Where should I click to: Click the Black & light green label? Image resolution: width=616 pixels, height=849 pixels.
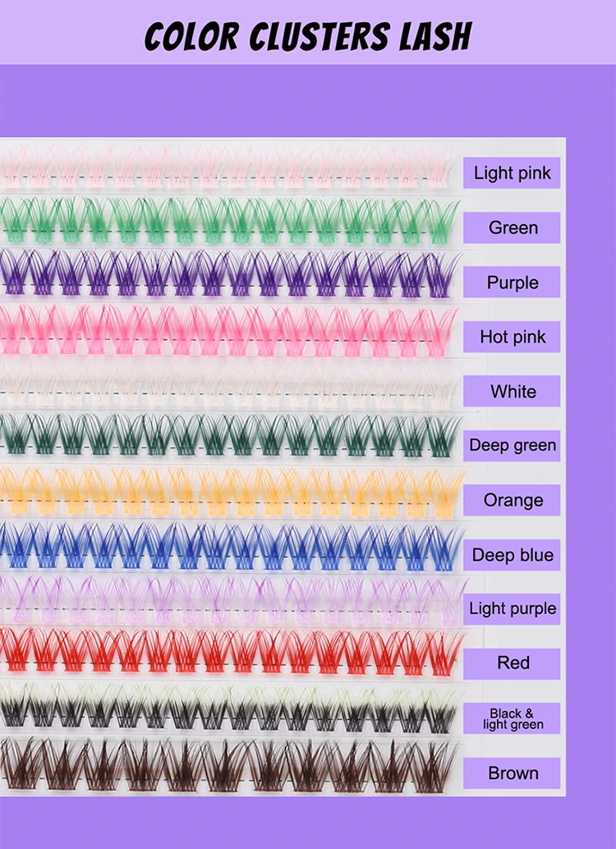pos(512,718)
